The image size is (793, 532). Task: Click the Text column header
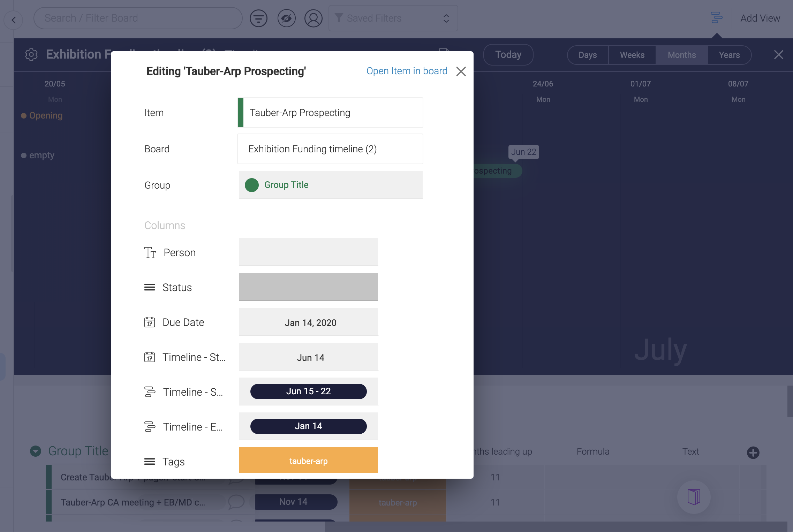690,451
